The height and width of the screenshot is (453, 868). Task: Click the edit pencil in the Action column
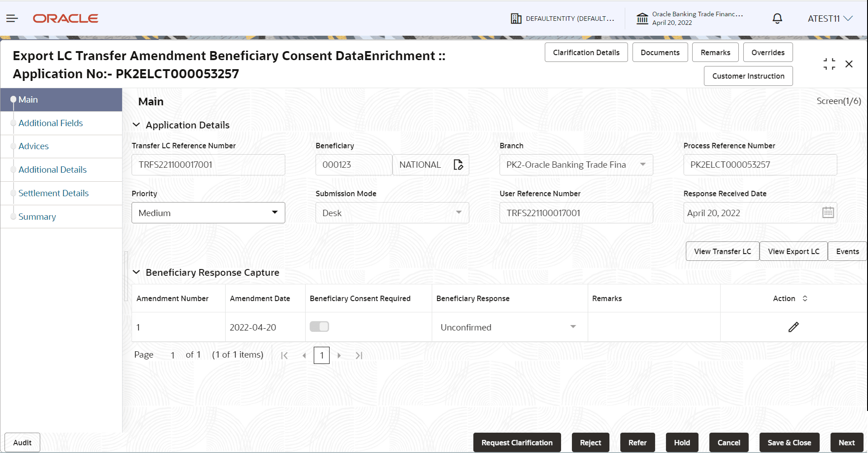(x=794, y=327)
